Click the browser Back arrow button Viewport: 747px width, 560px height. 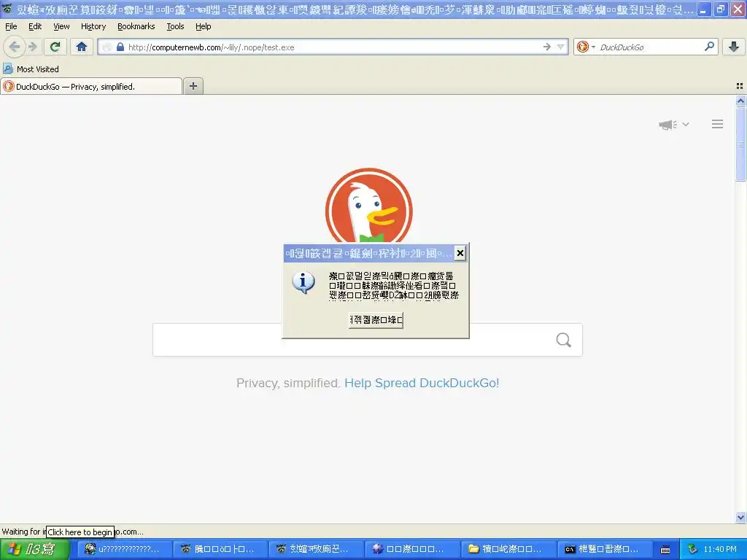(15, 47)
